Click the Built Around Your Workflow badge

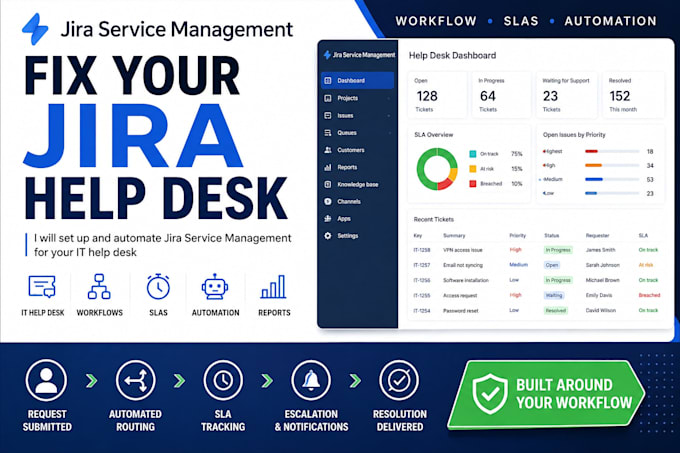[x=546, y=394]
